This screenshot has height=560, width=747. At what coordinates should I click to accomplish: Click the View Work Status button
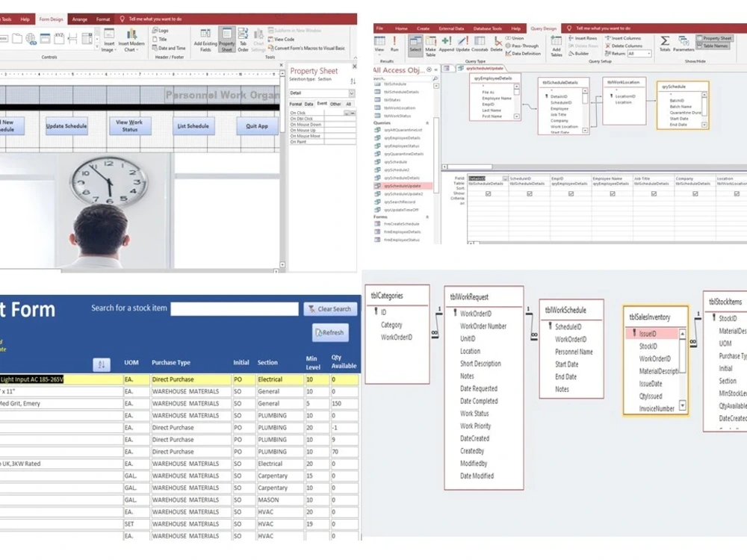[129, 125]
